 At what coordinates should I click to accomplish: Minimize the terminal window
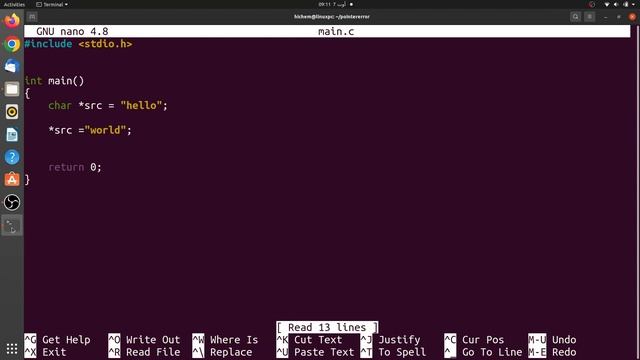606,17
